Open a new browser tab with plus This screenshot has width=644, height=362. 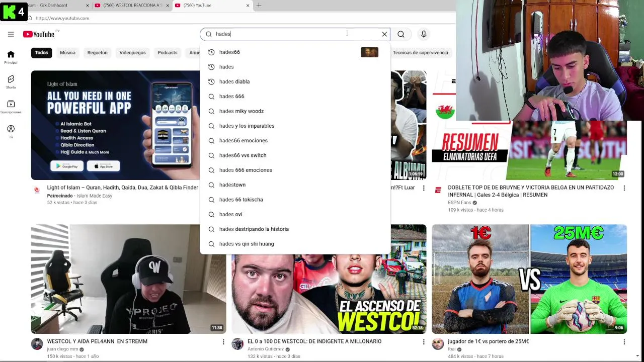tap(259, 6)
